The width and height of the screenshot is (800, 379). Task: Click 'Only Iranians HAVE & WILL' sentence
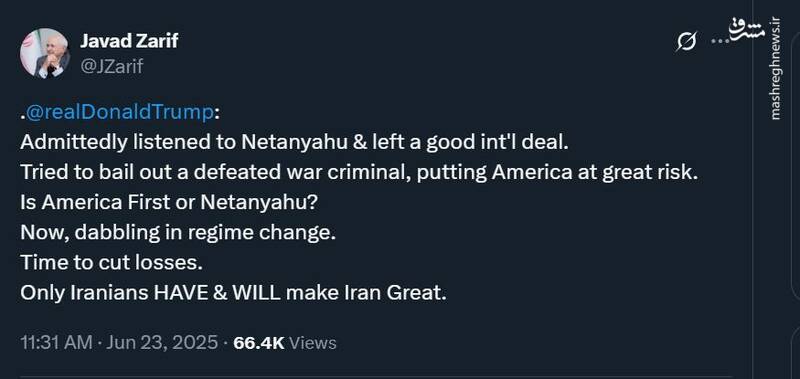[x=233, y=293]
